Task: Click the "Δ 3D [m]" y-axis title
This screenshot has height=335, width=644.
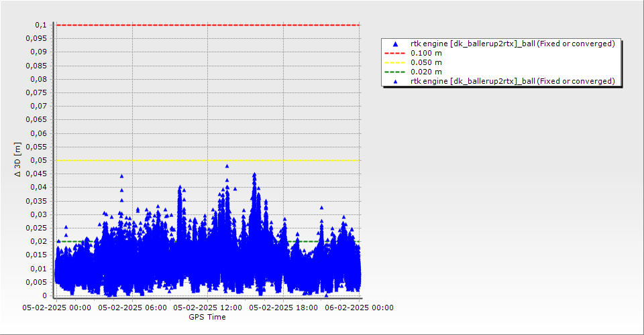Action: (x=17, y=159)
